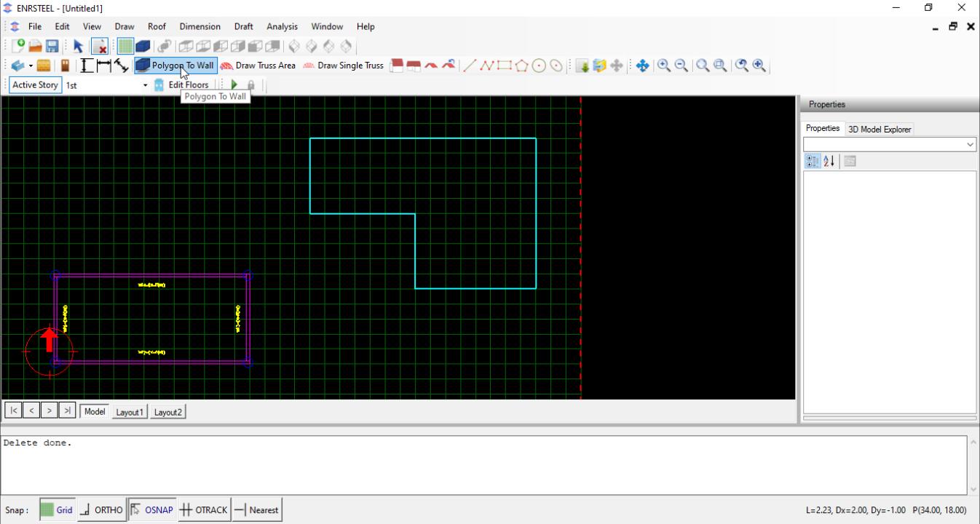Viewport: 980px width, 524px height.
Task: Activate the pan move arrows icon
Action: 642,65
